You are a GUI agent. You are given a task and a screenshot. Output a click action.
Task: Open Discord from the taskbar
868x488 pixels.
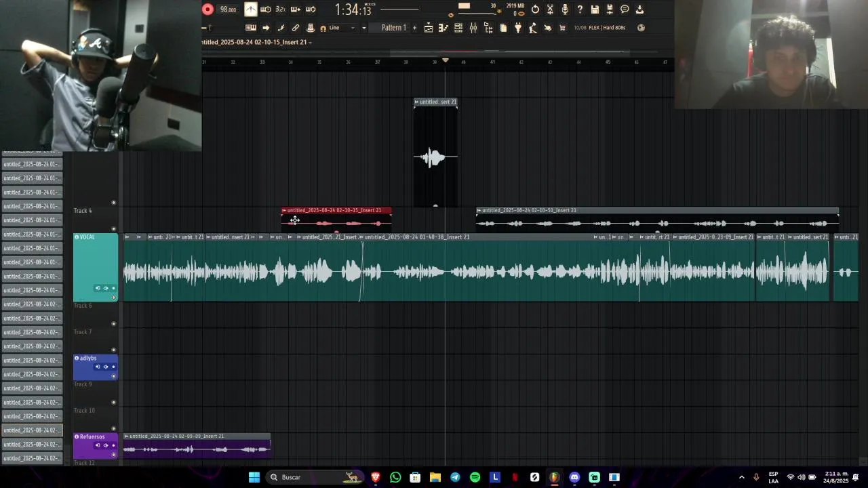pyautogui.click(x=574, y=477)
